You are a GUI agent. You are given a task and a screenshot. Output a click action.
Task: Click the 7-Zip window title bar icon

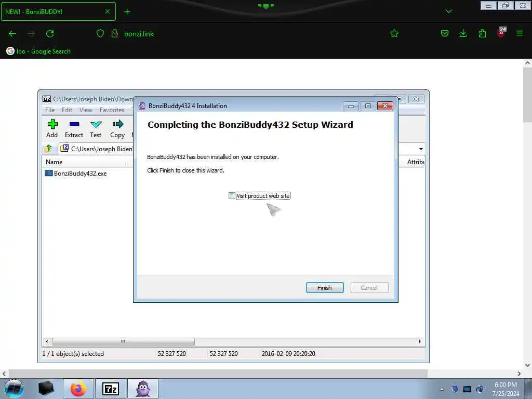pyautogui.click(x=47, y=99)
